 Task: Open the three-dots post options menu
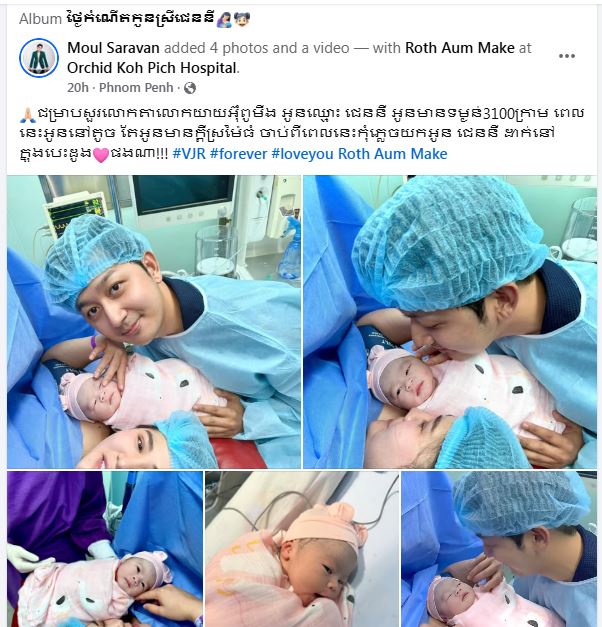click(x=566, y=56)
